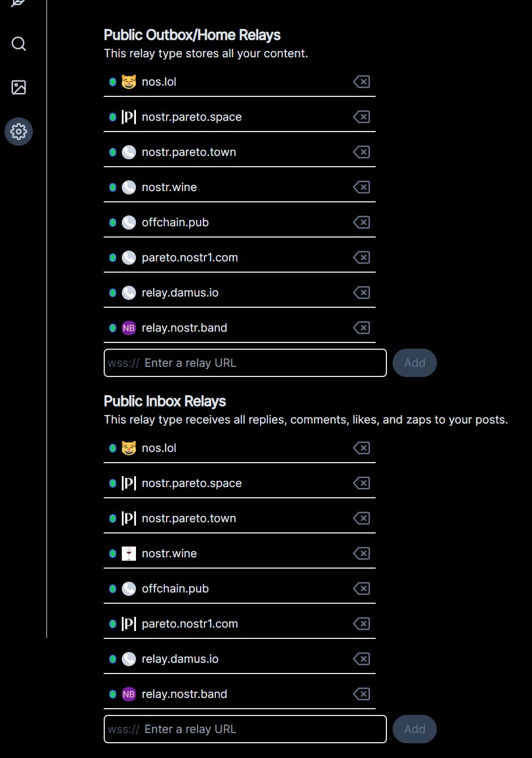Open settings via the gear sidebar icon
The image size is (532, 758).
click(x=19, y=132)
